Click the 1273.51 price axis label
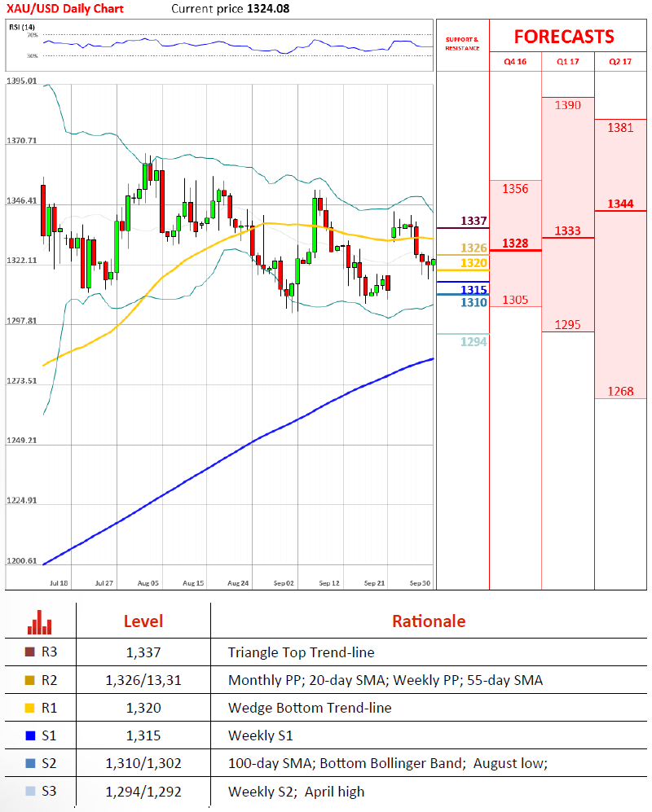The width and height of the screenshot is (652, 812). [22, 380]
